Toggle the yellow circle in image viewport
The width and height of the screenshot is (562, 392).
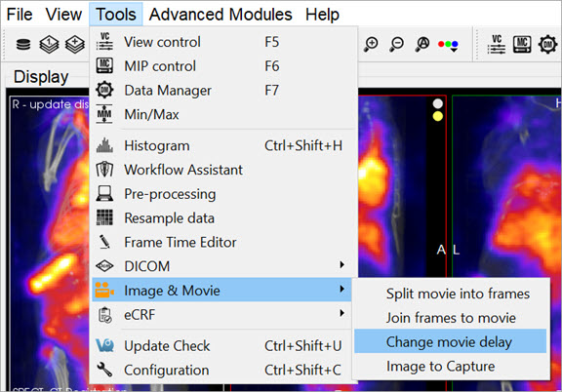(438, 116)
